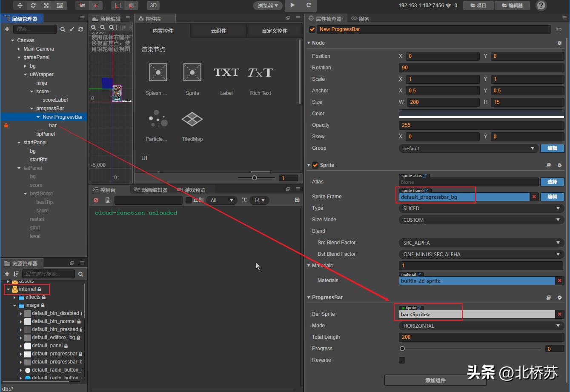
Task: Click the Label render node icon
Action: click(x=226, y=72)
